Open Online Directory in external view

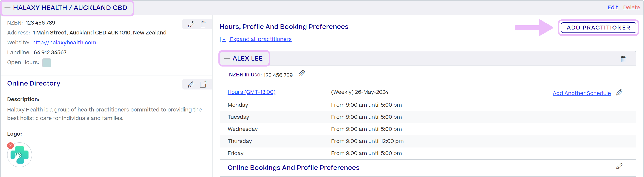pos(203,84)
